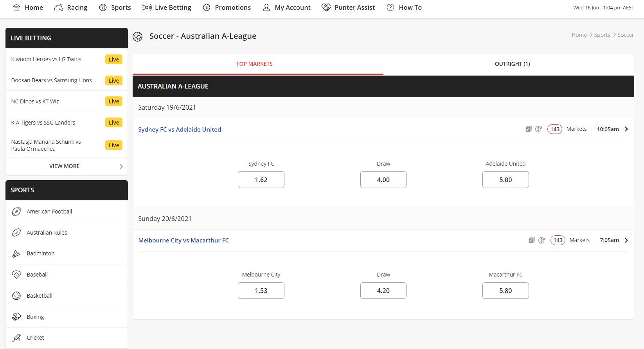This screenshot has height=349, width=644.
Task: Click the My Account person icon
Action: (x=266, y=7)
